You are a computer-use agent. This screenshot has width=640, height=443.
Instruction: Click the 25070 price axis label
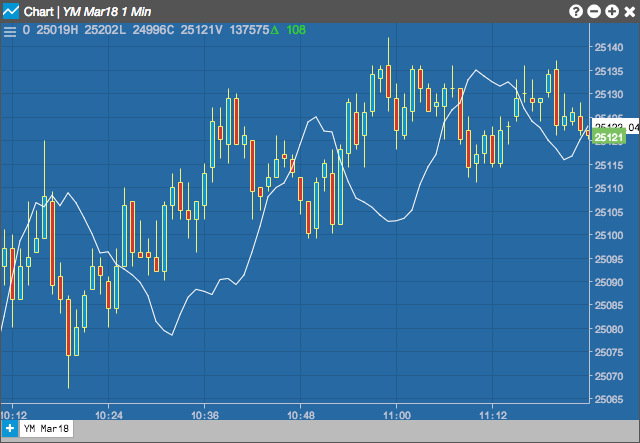coord(609,376)
